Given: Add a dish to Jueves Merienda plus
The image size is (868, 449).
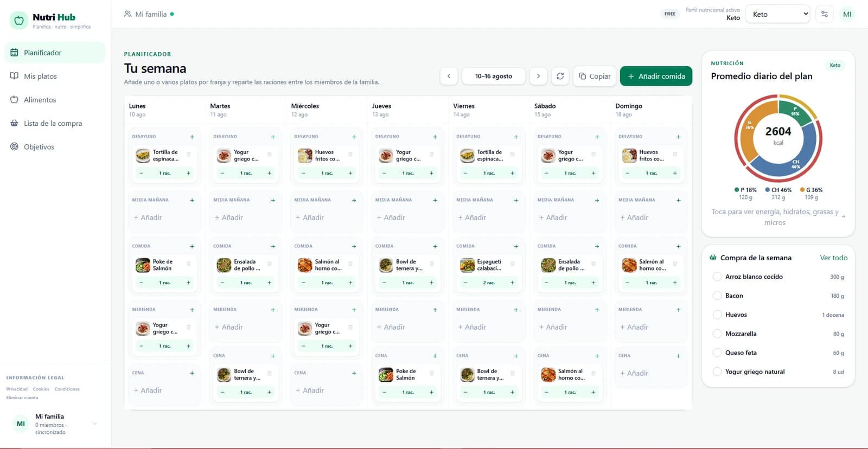Looking at the screenshot, I should (435, 310).
